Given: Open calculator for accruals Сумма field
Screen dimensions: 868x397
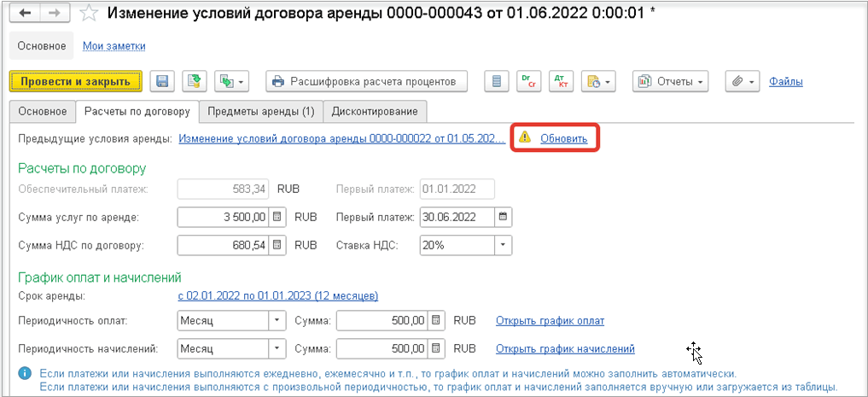Looking at the screenshot, I should coord(436,349).
